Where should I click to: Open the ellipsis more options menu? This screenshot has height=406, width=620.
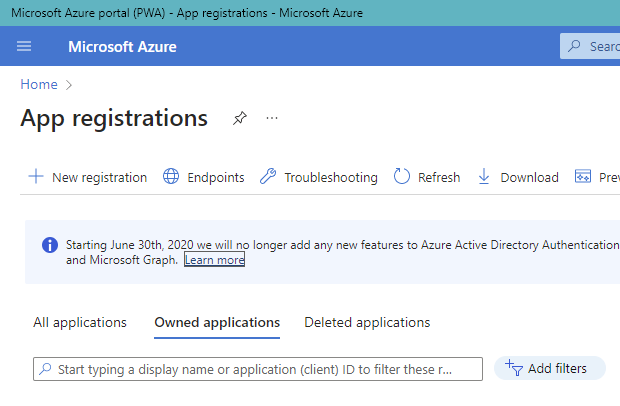pos(272,118)
